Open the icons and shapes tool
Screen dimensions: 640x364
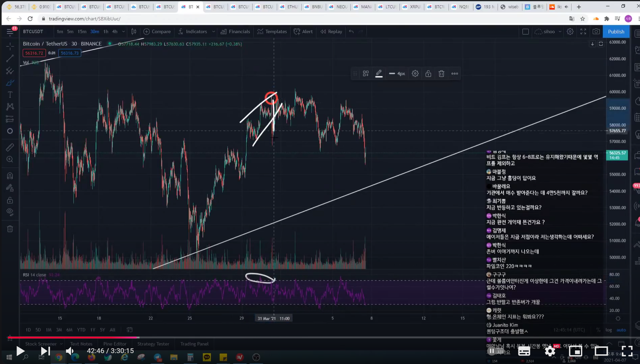click(x=10, y=131)
